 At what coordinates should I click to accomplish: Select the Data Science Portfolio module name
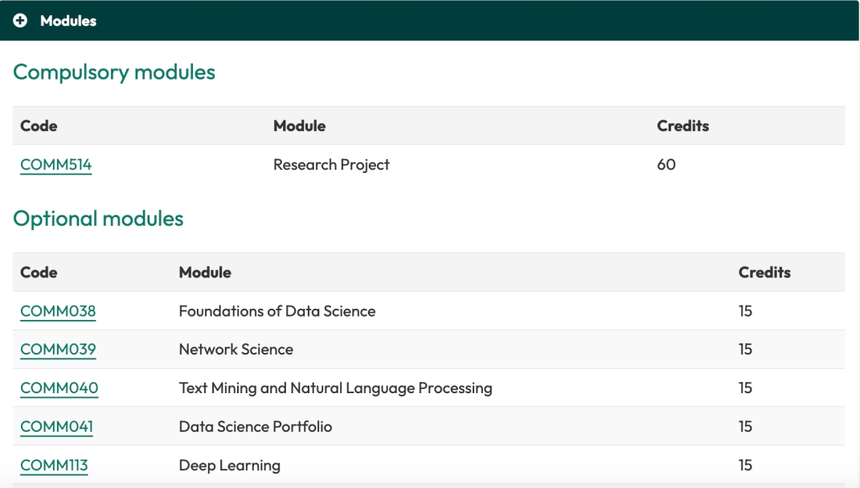(255, 427)
